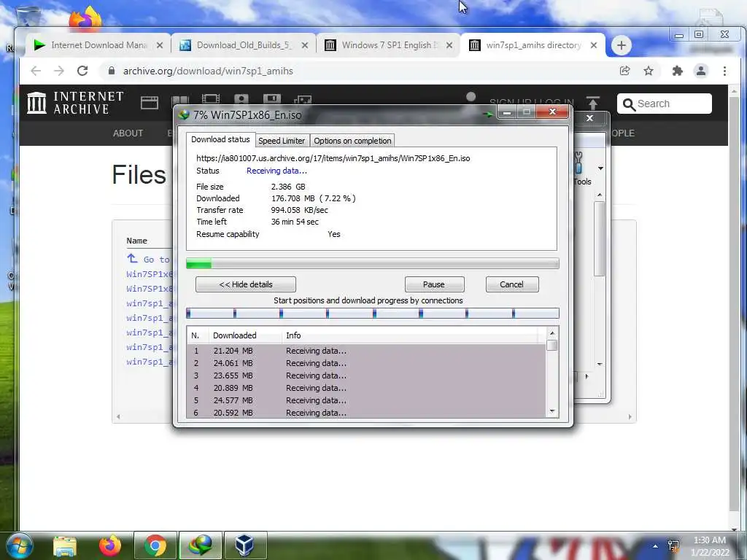The image size is (747, 560).
Task: Click the green download progress bar
Action: coord(372,263)
